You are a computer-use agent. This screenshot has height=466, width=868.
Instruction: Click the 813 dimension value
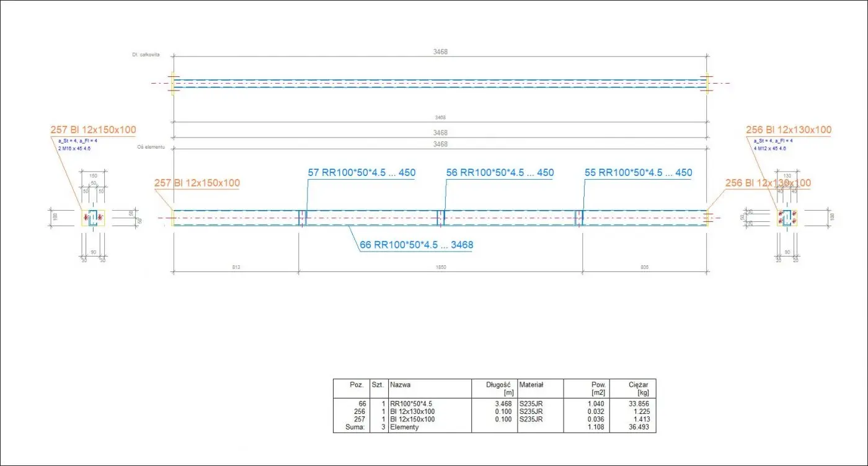tap(236, 267)
